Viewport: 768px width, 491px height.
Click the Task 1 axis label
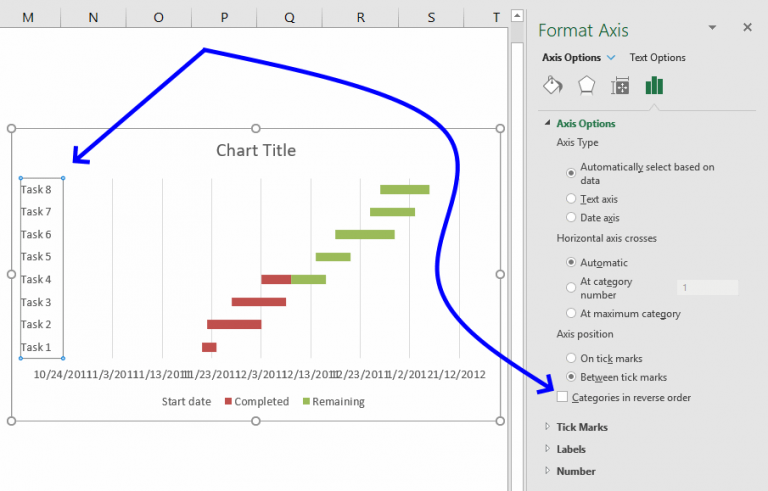[36, 347]
